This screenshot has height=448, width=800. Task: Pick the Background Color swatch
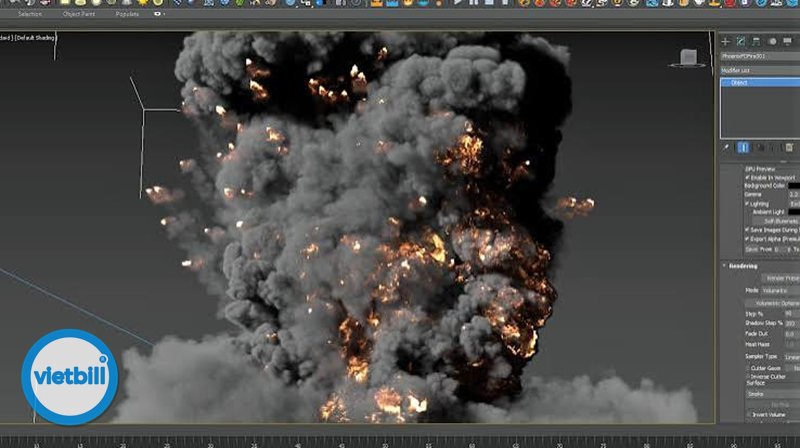[794, 186]
